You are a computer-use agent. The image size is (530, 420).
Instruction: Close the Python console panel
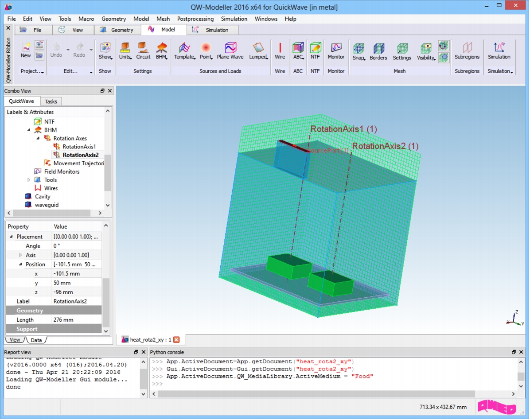(521, 352)
